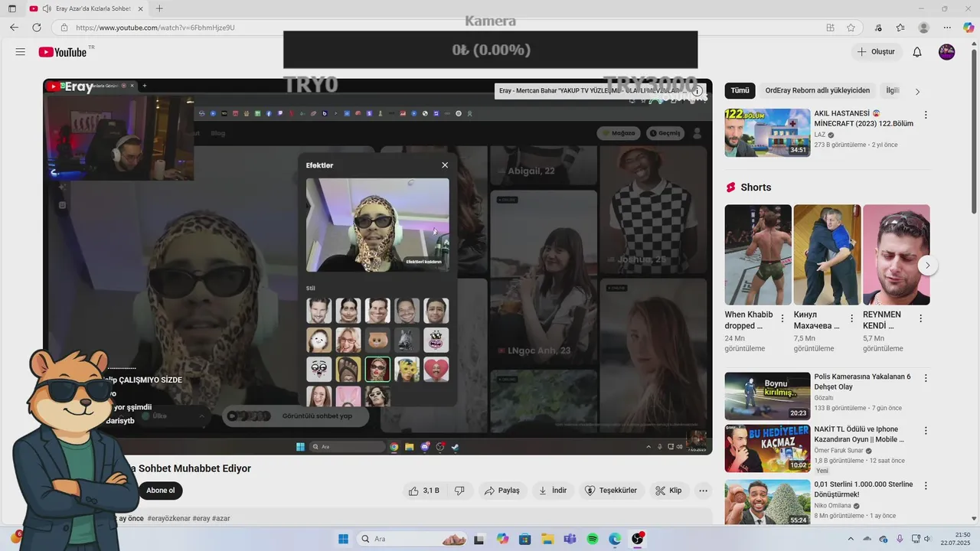Open LAZ channel link
The height and width of the screenshot is (551, 980).
pos(820,135)
